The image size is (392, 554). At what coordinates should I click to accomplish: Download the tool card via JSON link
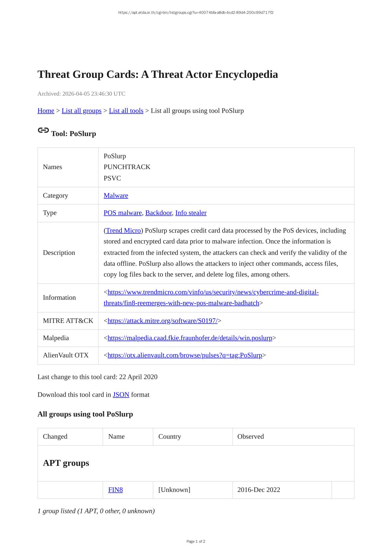[x=121, y=395]
